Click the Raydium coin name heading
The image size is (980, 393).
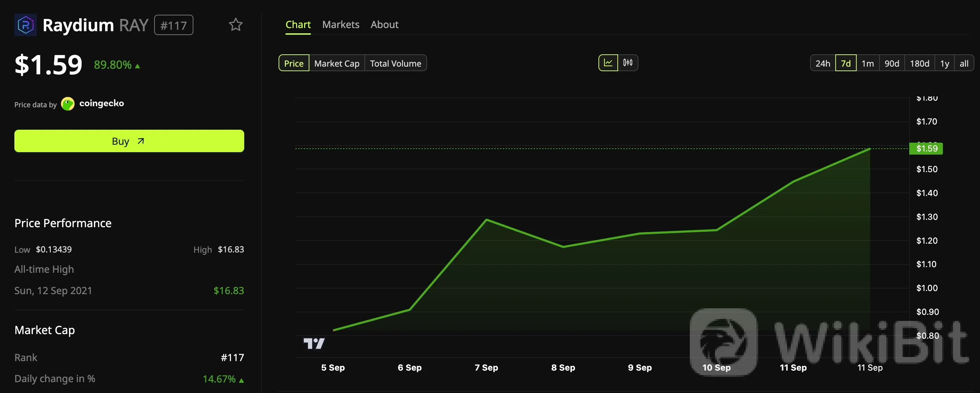(78, 25)
